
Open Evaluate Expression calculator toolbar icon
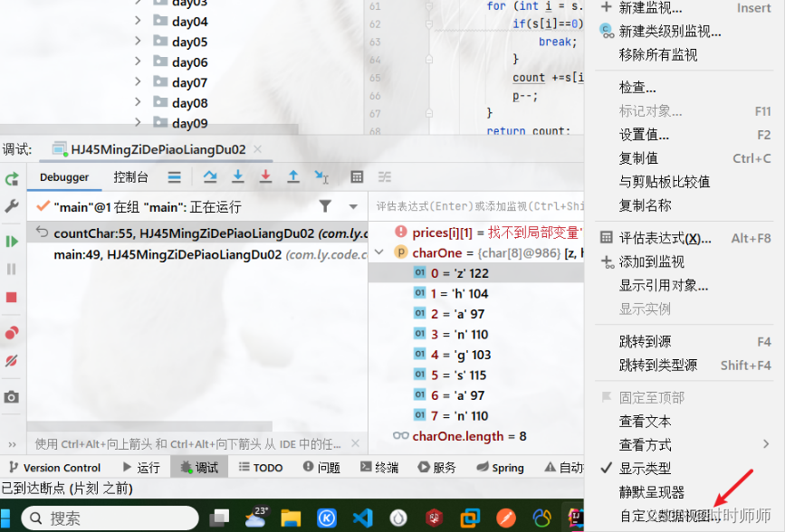pyautogui.click(x=357, y=176)
